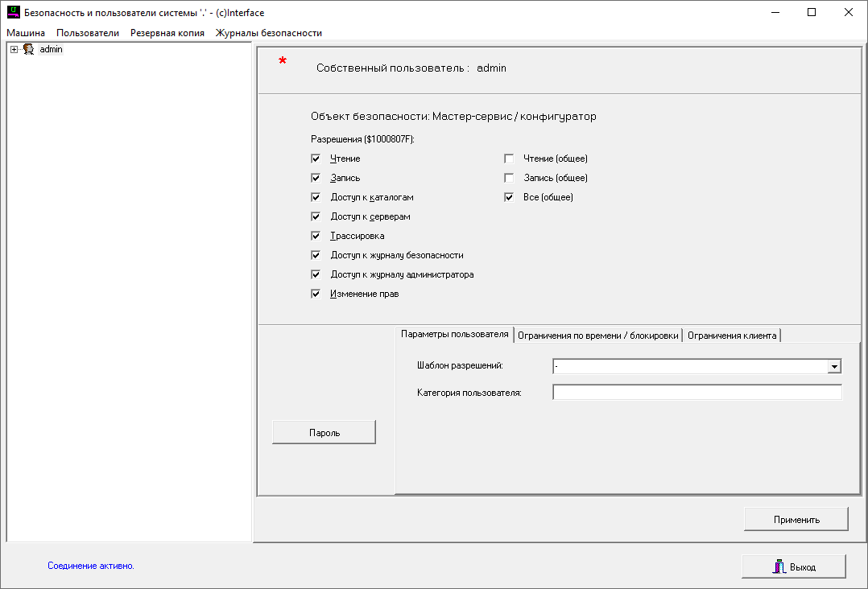Click the application icon in title bar
Viewport: 868px width, 589px height.
[x=13, y=13]
